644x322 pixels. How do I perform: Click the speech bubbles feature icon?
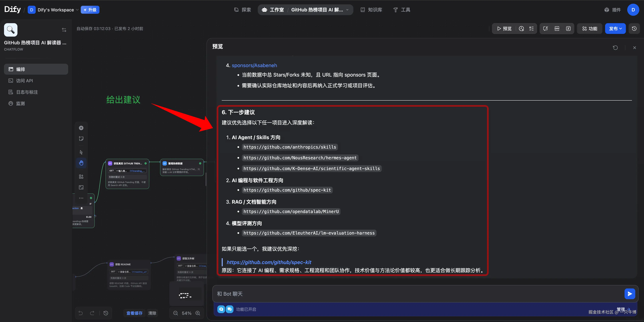click(x=229, y=309)
